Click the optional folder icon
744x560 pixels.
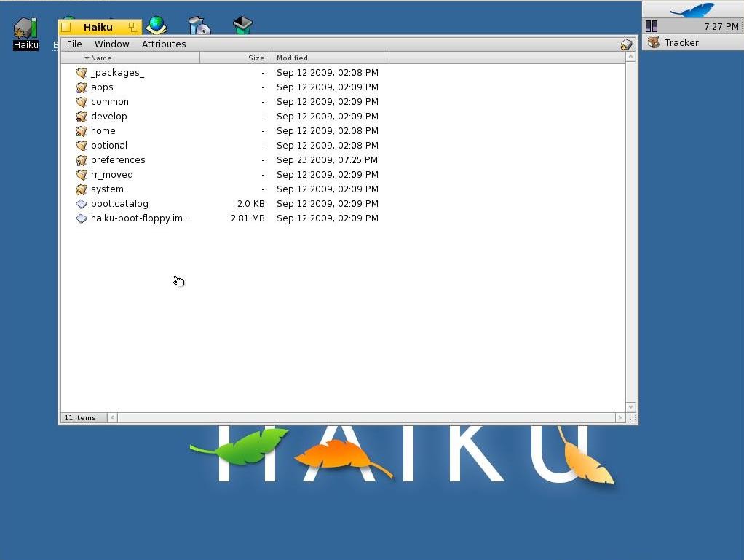tap(82, 146)
